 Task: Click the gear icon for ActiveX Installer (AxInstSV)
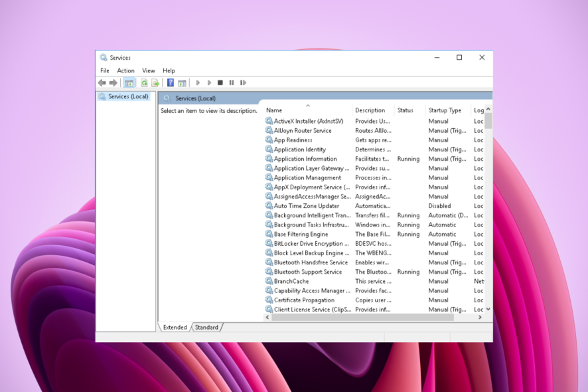[x=269, y=121]
